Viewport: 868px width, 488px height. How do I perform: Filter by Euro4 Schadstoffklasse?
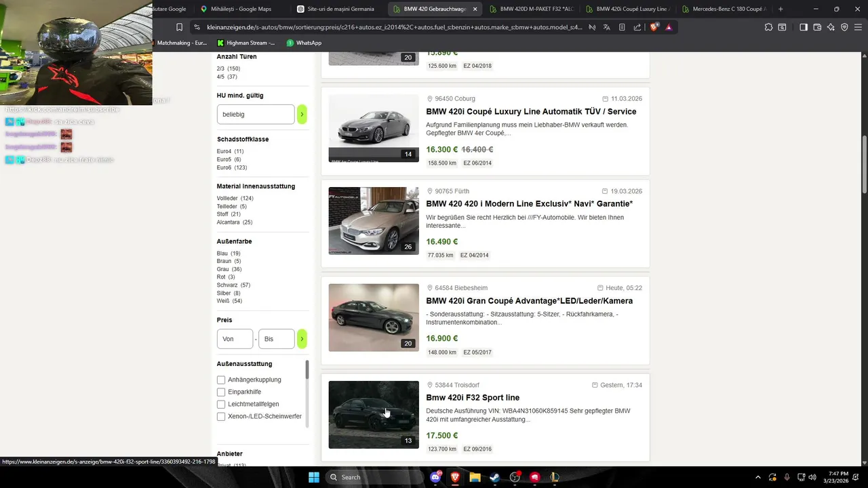pos(231,151)
